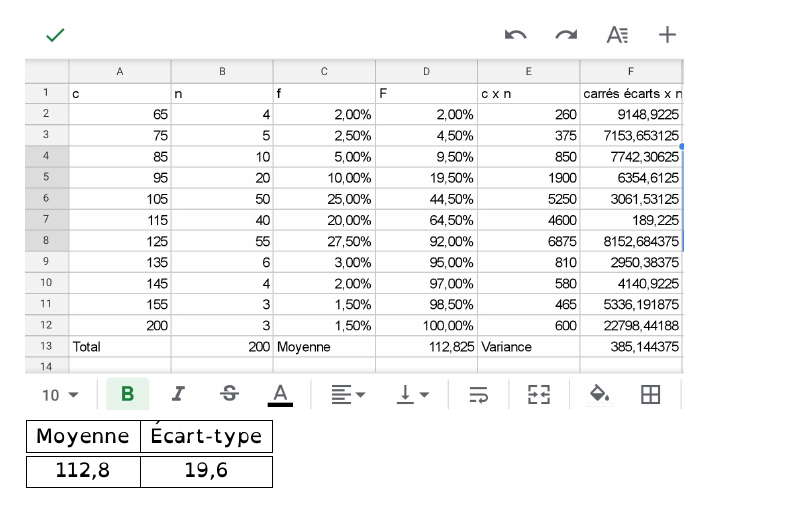Select column C header
The width and height of the screenshot is (803, 518).
click(x=324, y=71)
